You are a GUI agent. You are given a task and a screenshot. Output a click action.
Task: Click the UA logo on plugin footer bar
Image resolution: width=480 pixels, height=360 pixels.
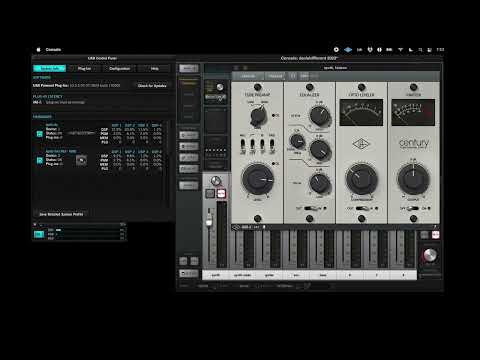click(236, 227)
